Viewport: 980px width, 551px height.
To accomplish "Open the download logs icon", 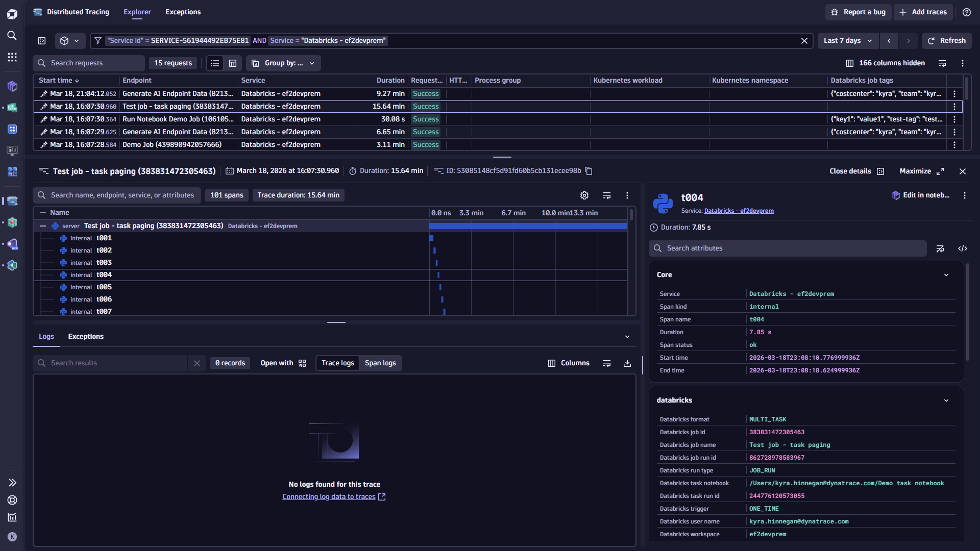I will pos(627,363).
